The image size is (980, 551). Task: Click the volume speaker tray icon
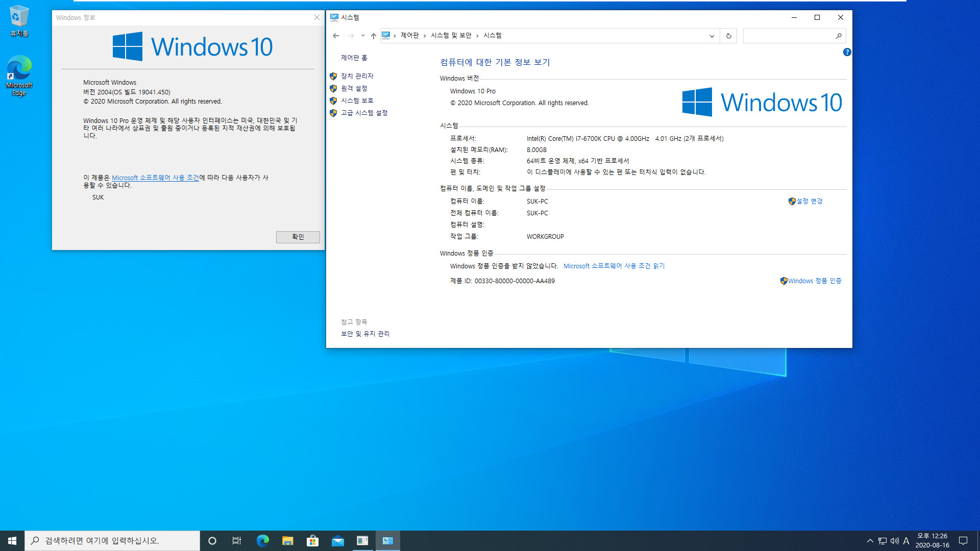pyautogui.click(x=894, y=541)
